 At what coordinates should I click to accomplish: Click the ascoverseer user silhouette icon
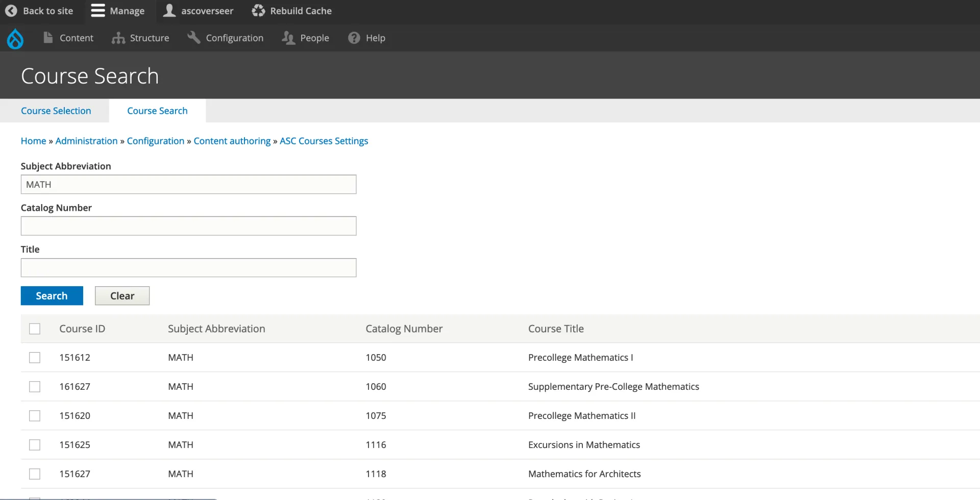[169, 10]
